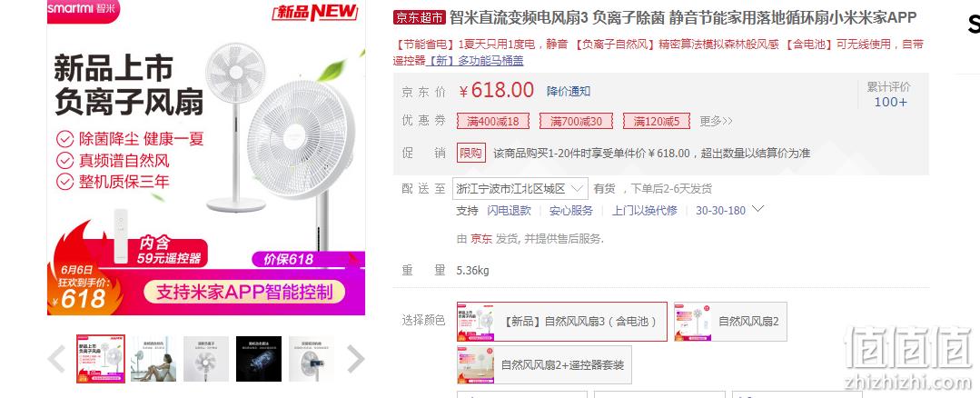The width and height of the screenshot is (980, 398).
Task: Select the fifth fan closeup thumbnail
Action: coord(312,359)
